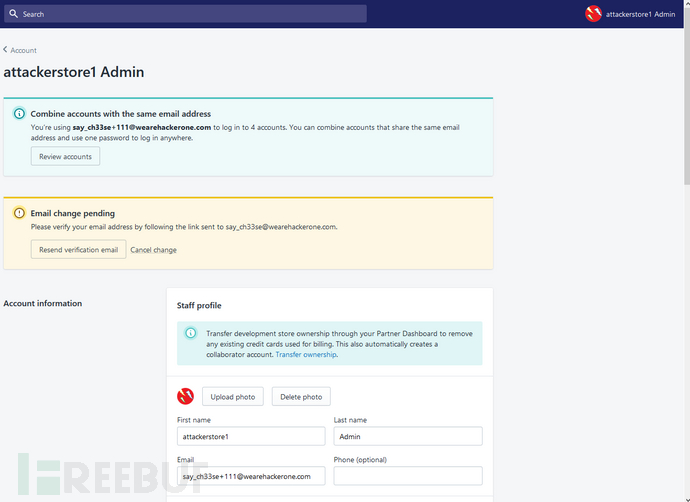Click the Last name input field
690x502 pixels.
408,436
